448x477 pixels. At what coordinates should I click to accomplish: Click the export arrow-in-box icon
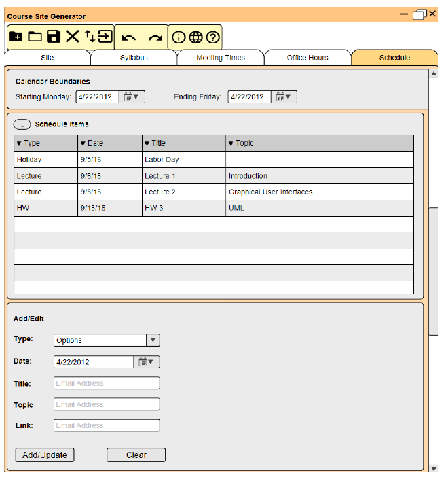click(x=105, y=37)
